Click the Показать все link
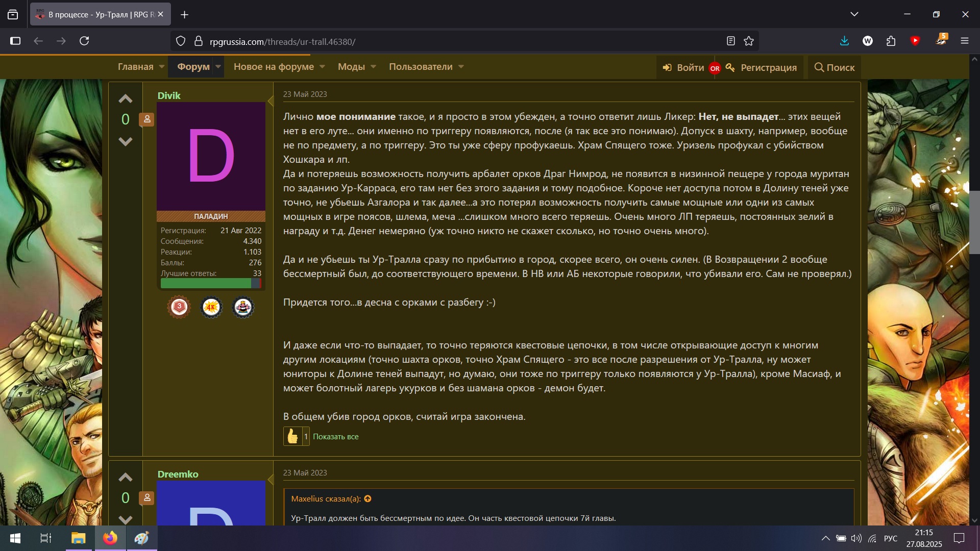Screen dimensions: 980x551 (335, 437)
